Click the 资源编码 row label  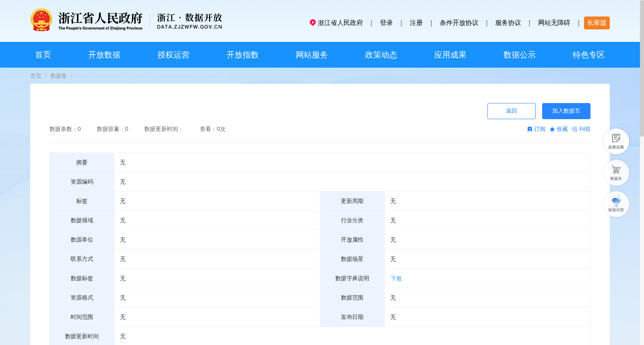(x=82, y=182)
